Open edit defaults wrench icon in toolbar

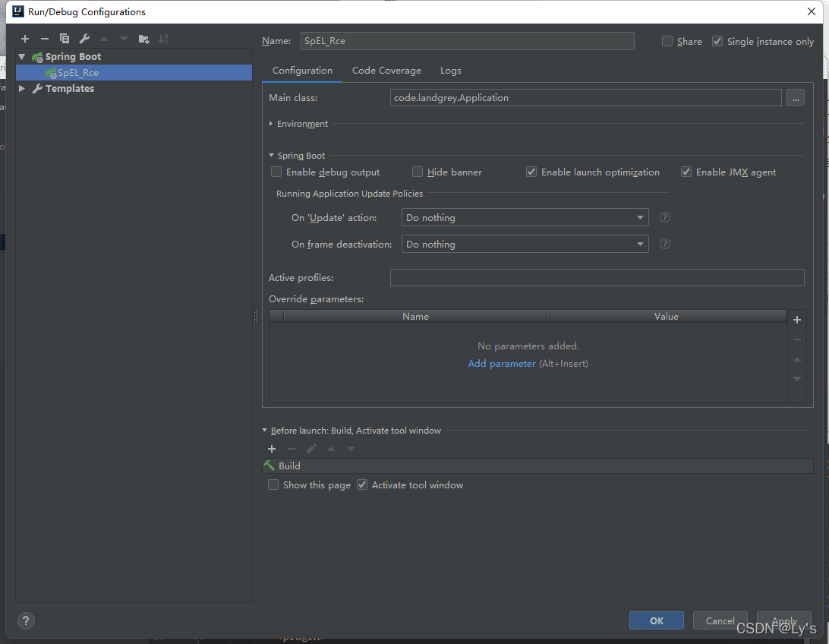tap(84, 39)
